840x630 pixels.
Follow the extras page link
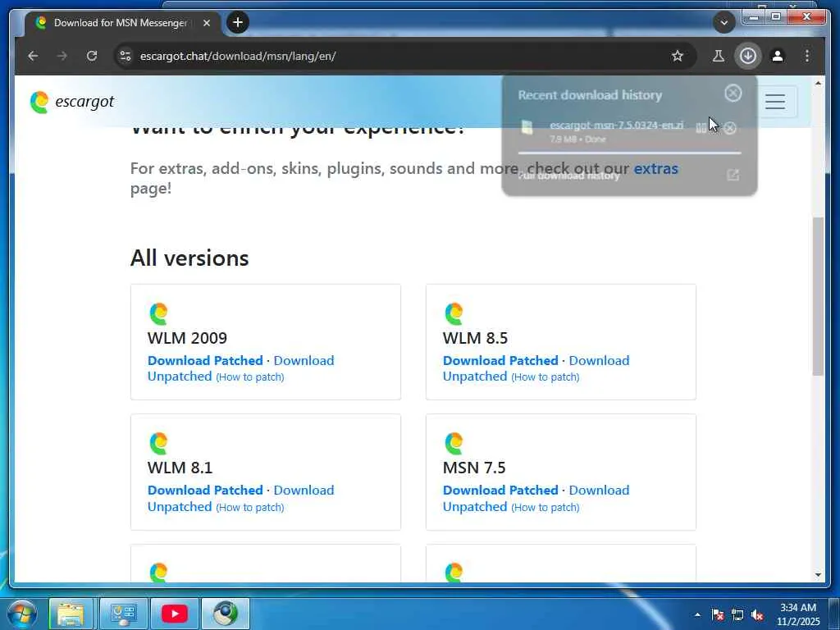(x=655, y=168)
